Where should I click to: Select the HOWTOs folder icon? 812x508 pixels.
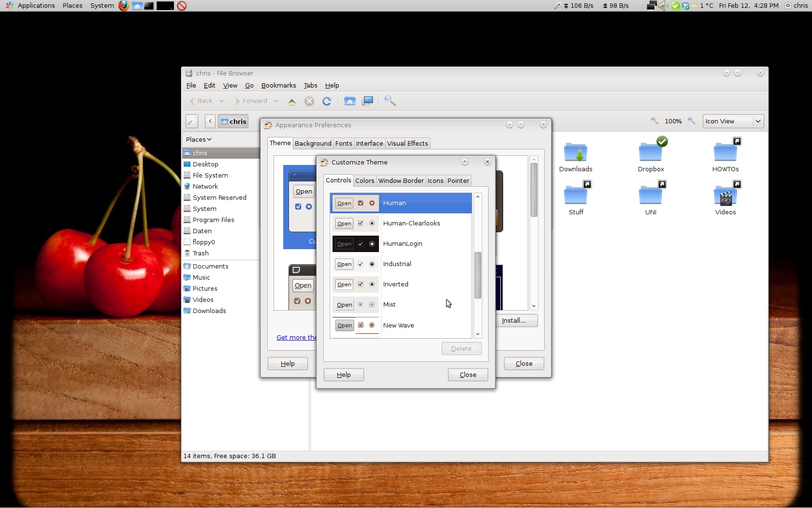(x=725, y=151)
